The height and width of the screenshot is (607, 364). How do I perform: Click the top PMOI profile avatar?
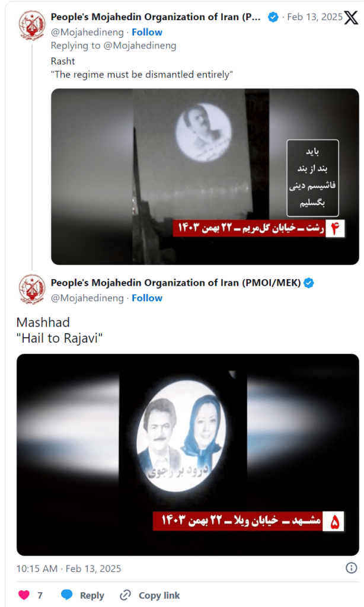[x=32, y=24]
